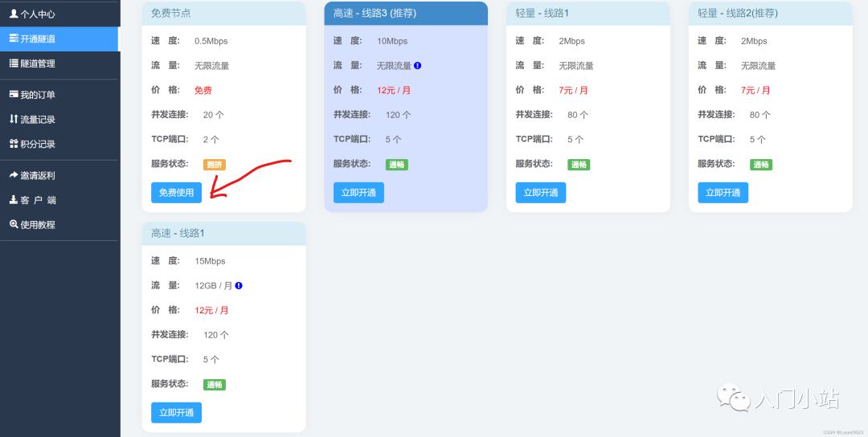Click the blue info icon next to 无限流量

[x=417, y=65]
